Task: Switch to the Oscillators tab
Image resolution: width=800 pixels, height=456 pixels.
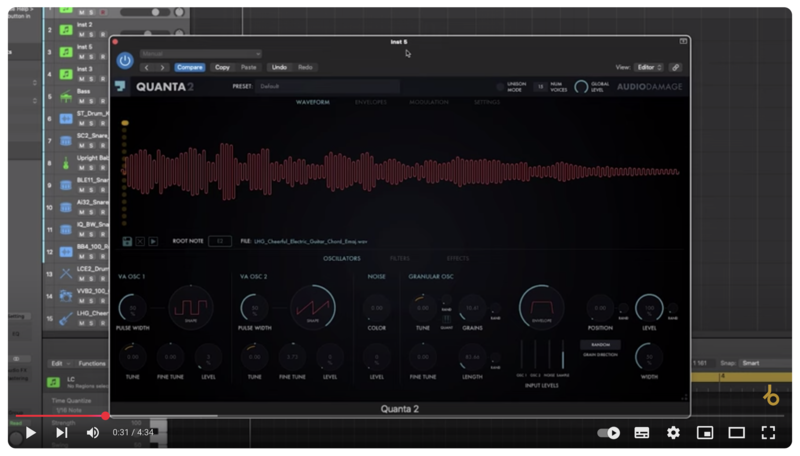Action: pos(342,259)
